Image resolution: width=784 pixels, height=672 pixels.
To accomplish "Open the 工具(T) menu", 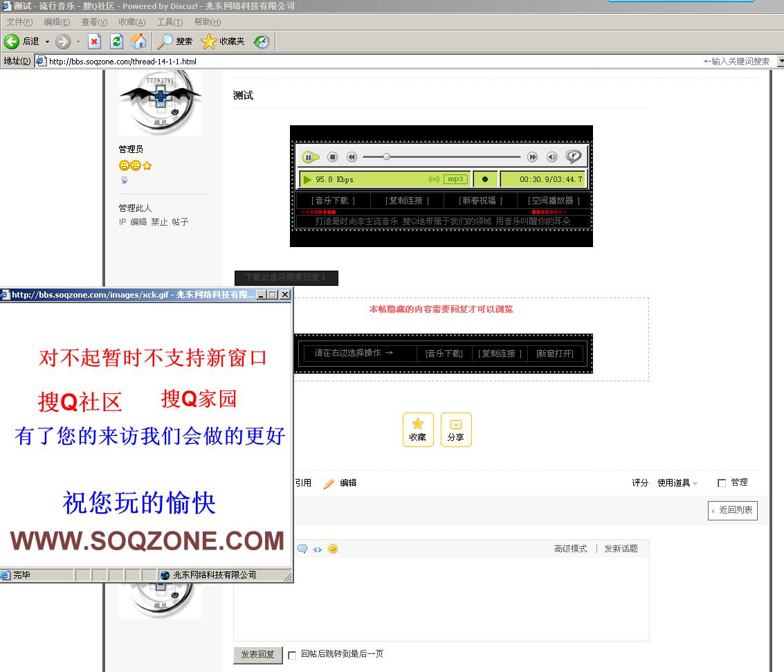I will tap(170, 22).
